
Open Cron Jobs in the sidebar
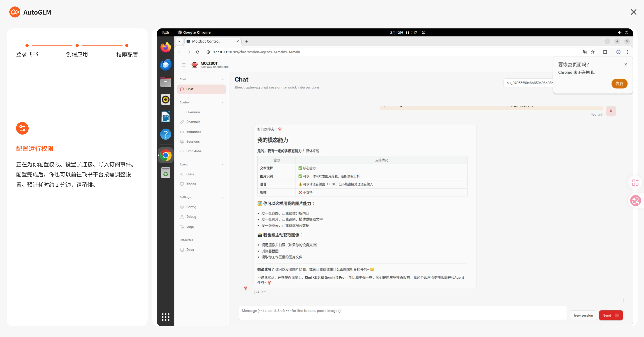[201, 151]
